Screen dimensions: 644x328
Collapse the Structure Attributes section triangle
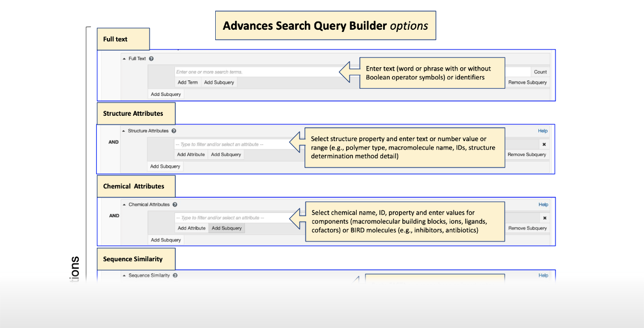124,131
